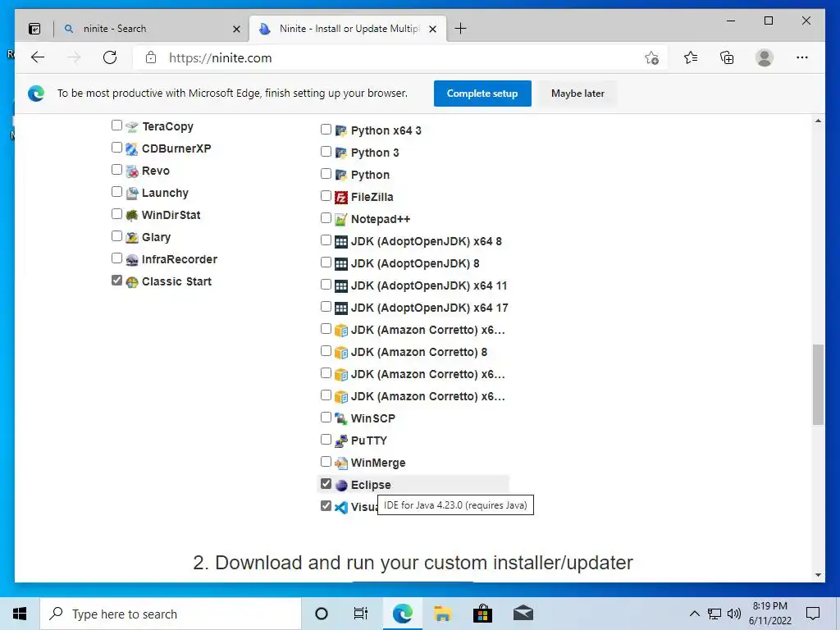Uncheck the Eclipse checkbox

tap(326, 484)
